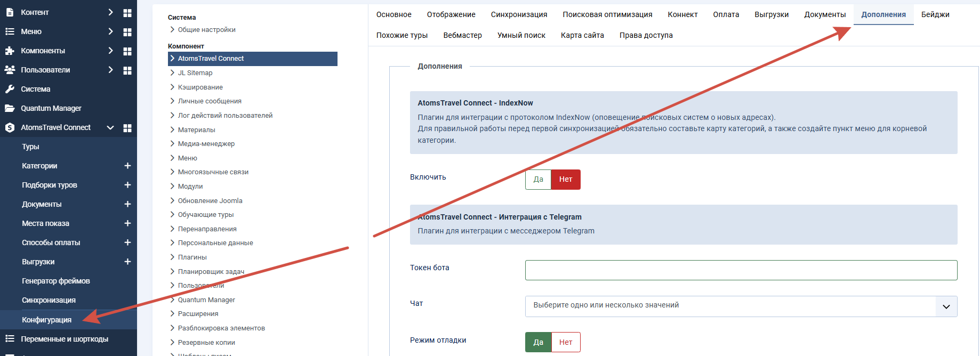
Task: Click the Компоненты puzzle icon
Action: (10, 51)
